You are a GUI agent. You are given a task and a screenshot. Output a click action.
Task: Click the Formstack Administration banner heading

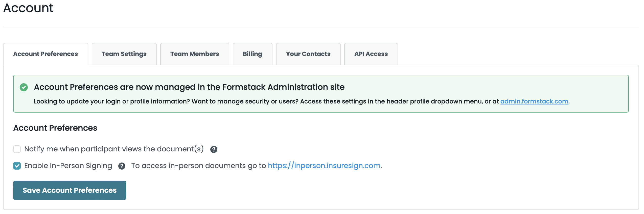tap(189, 87)
